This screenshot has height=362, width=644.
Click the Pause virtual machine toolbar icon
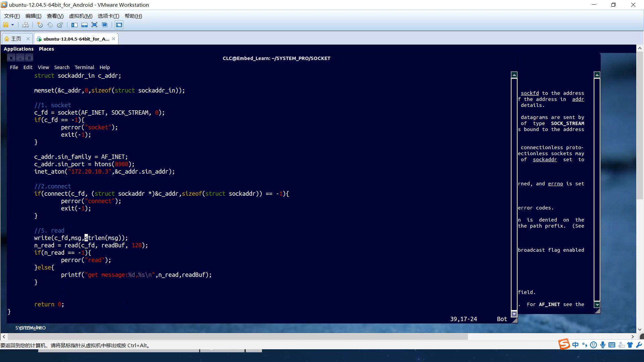pyautogui.click(x=6, y=25)
